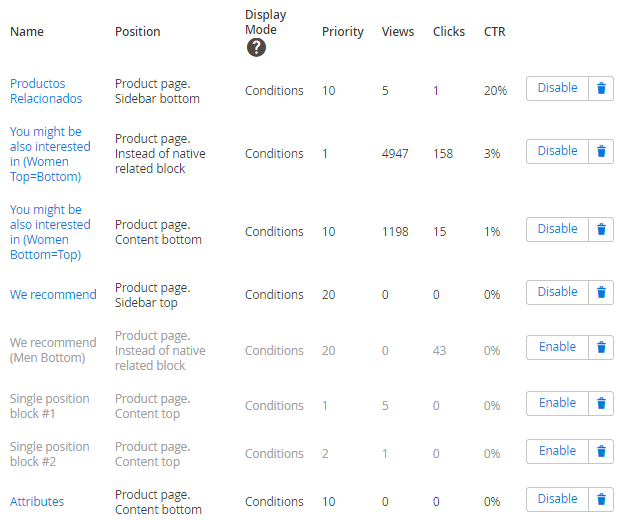
Task: Click trash icon for Single position block #2
Action: pos(601,451)
